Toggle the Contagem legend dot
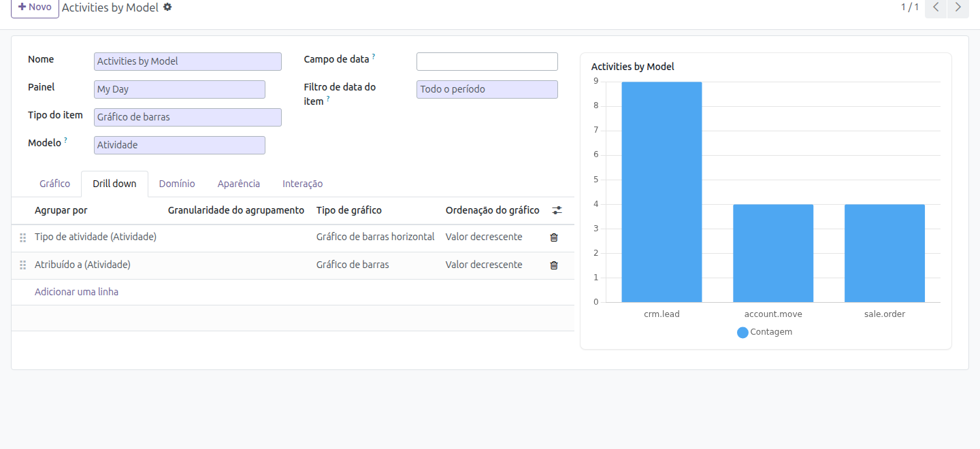This screenshot has width=980, height=449. [x=742, y=333]
